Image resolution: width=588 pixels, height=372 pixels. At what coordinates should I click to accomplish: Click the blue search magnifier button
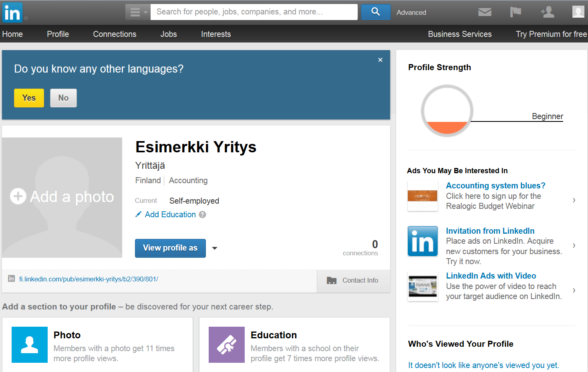coord(376,12)
